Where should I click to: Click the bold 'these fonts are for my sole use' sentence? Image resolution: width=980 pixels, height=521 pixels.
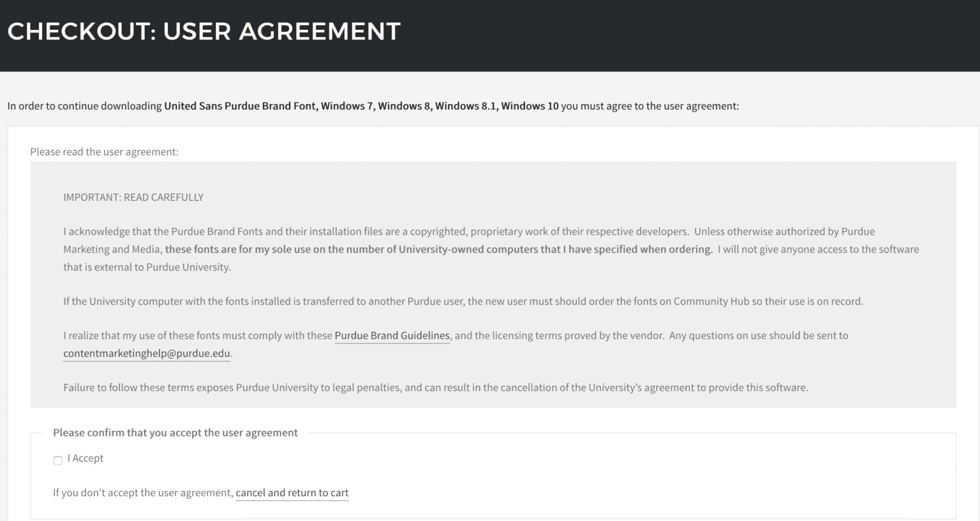[x=438, y=249]
